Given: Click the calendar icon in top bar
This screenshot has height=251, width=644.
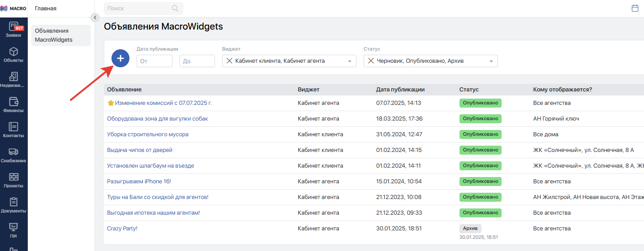Looking at the screenshot, I should pyautogui.click(x=635, y=8).
